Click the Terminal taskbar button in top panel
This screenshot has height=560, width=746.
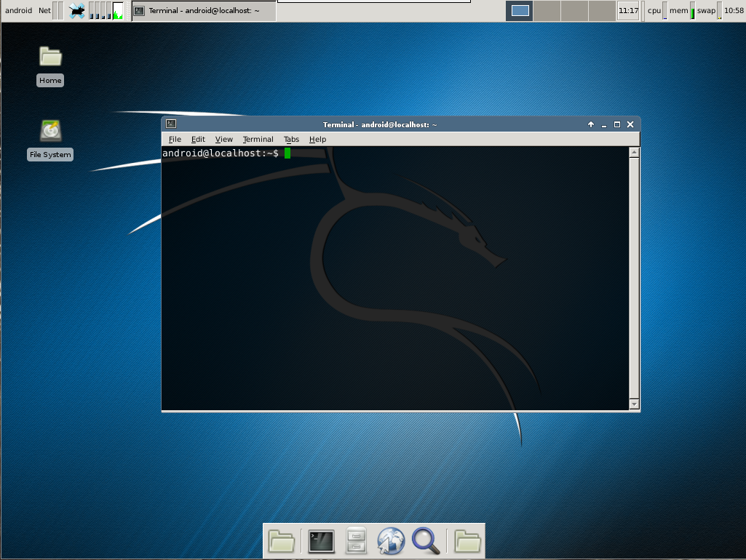pyautogui.click(x=204, y=10)
